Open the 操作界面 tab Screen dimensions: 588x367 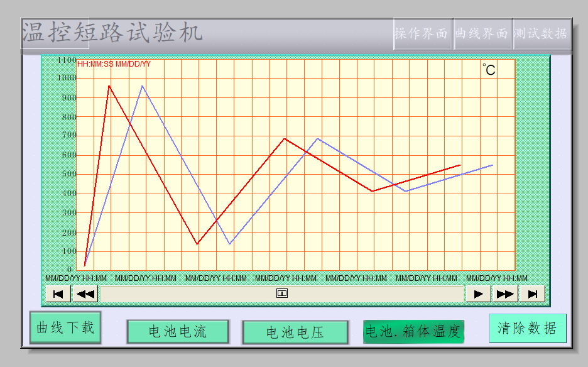click(421, 34)
